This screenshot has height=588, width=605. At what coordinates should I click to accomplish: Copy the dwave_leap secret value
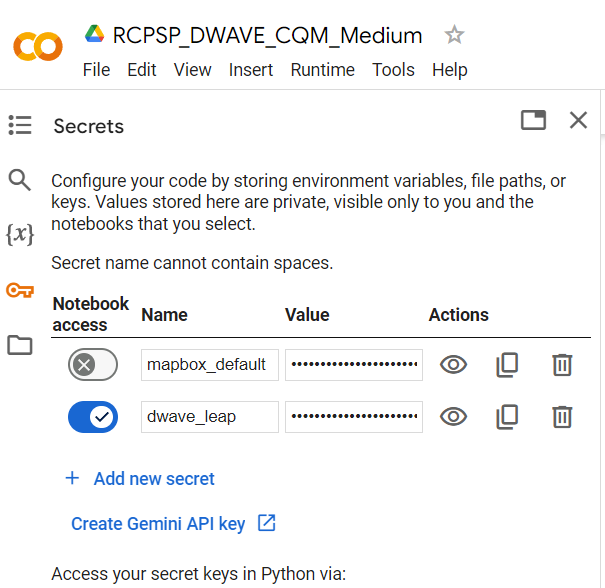pos(507,416)
